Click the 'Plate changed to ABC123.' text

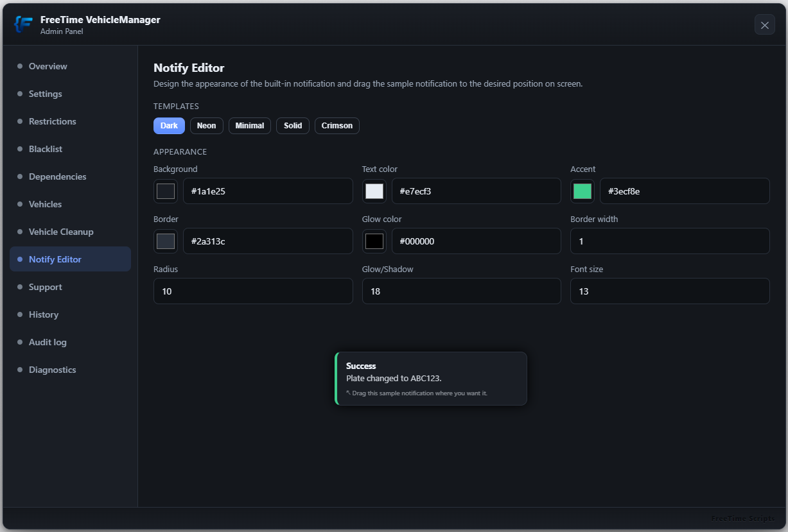click(x=394, y=379)
